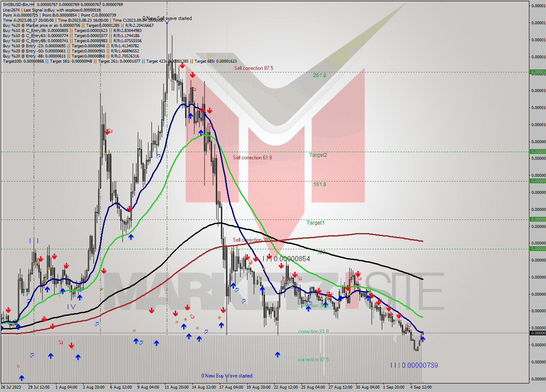
Task: Select the green 'Target2' label
Action: coord(318,155)
